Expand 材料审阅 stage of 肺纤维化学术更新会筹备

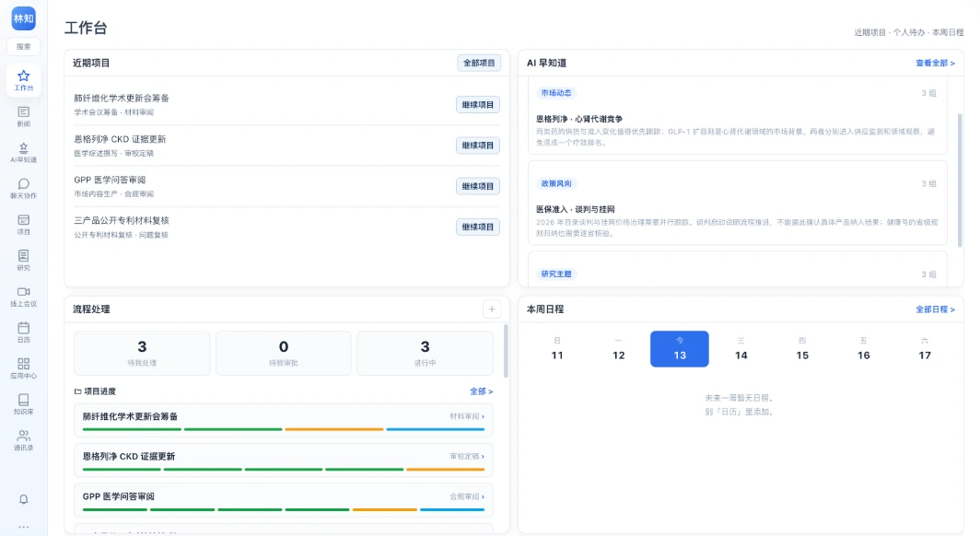[467, 416]
